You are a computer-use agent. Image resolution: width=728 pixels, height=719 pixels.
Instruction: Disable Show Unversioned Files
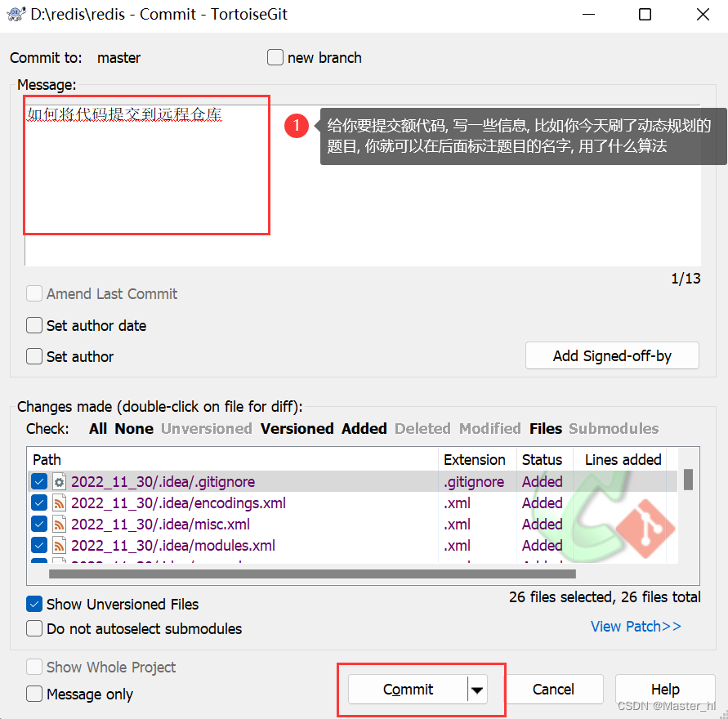[34, 604]
